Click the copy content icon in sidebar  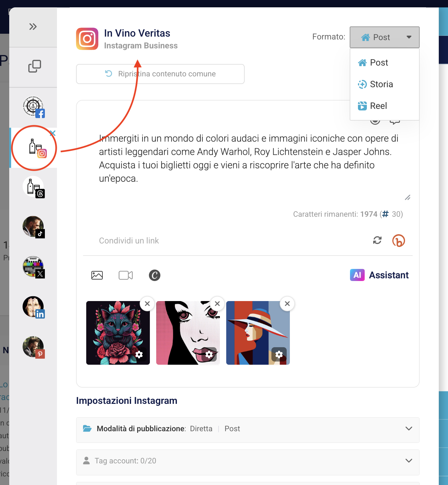34,66
